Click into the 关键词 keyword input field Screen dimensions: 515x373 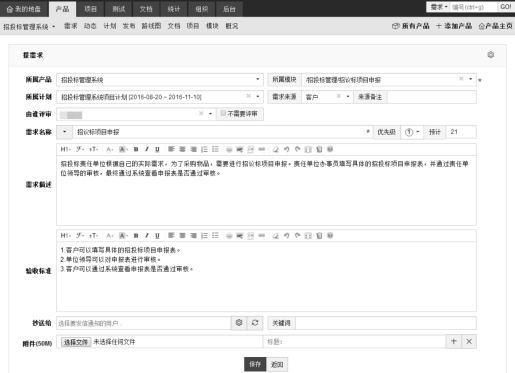click(x=386, y=323)
